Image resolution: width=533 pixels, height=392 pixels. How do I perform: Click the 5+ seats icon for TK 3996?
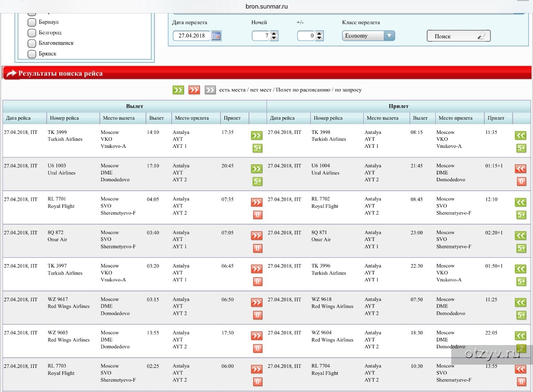tap(521, 282)
